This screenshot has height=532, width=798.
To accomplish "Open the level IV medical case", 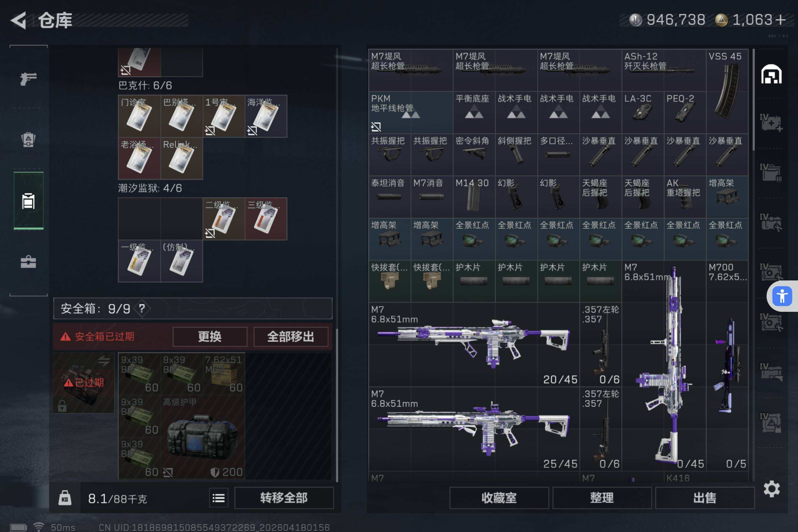I will 771,123.
